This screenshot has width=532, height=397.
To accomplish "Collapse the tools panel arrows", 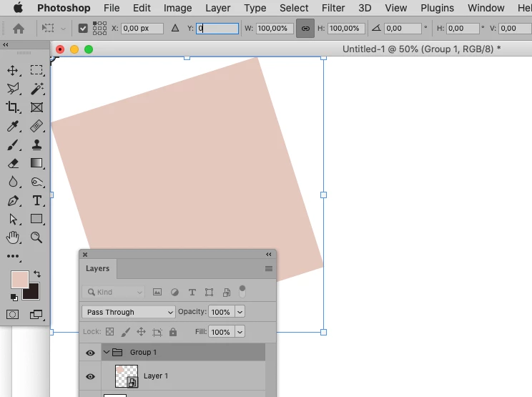I will click(x=6, y=45).
